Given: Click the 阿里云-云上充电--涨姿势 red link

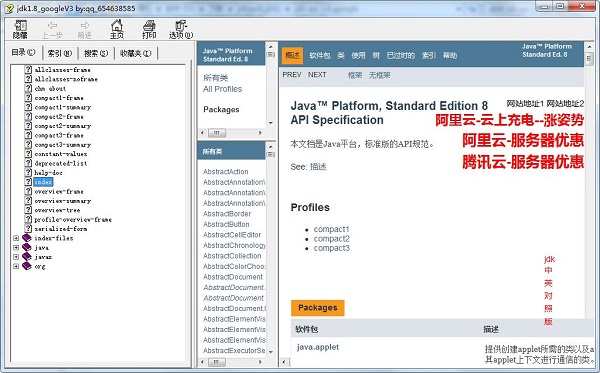Looking at the screenshot, I should (509, 120).
